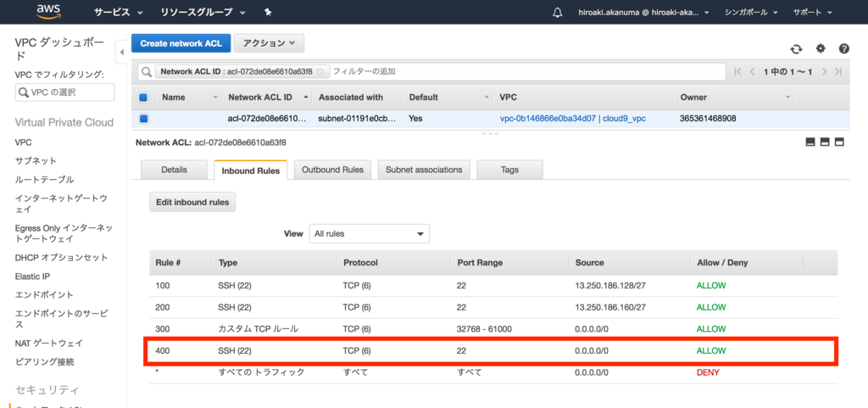
Task: Click subnet-01191e0cb association cell
Action: tap(357, 118)
